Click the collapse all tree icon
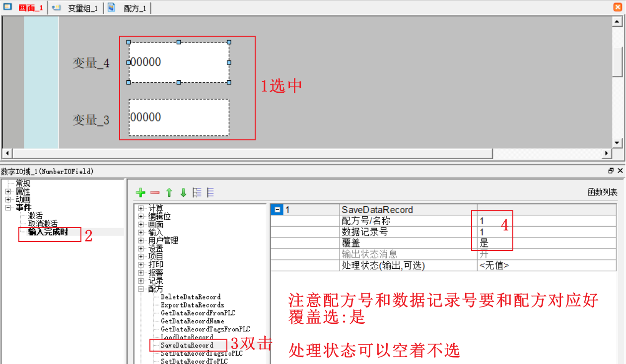The width and height of the screenshot is (626, 364). (x=210, y=193)
